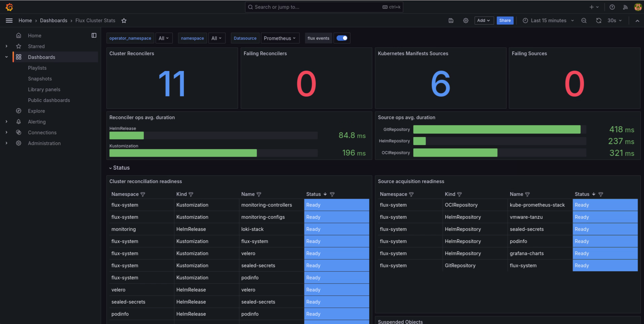Screen dimensions: 644x324
Task: Open the Add dropdown
Action: click(484, 20)
